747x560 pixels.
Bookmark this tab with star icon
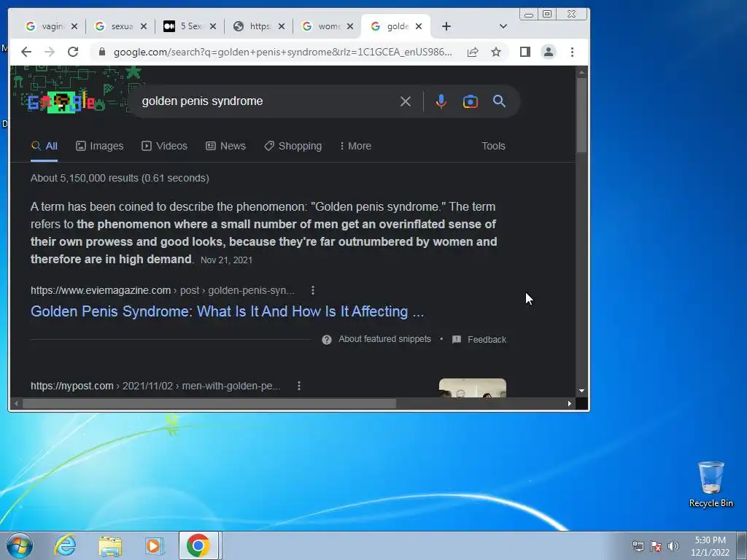[496, 52]
